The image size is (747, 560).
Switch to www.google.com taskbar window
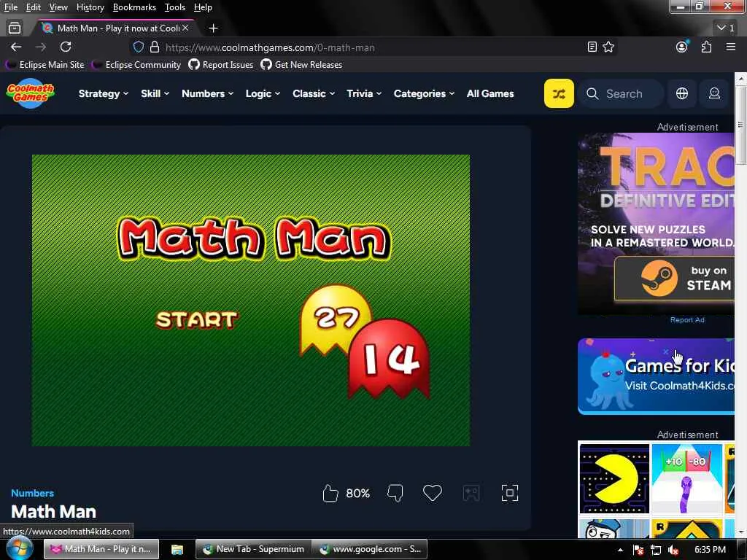pyautogui.click(x=370, y=549)
